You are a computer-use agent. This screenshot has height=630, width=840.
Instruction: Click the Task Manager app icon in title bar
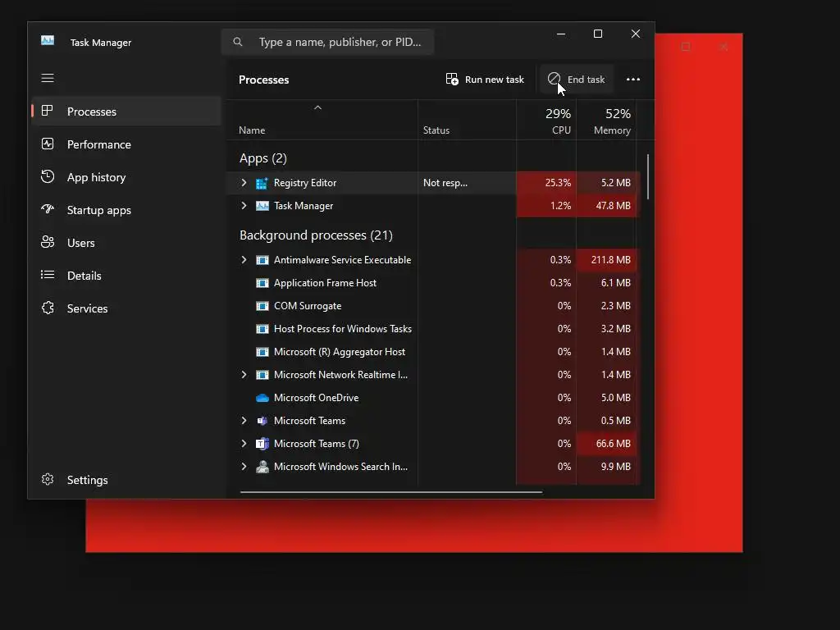[x=48, y=41]
